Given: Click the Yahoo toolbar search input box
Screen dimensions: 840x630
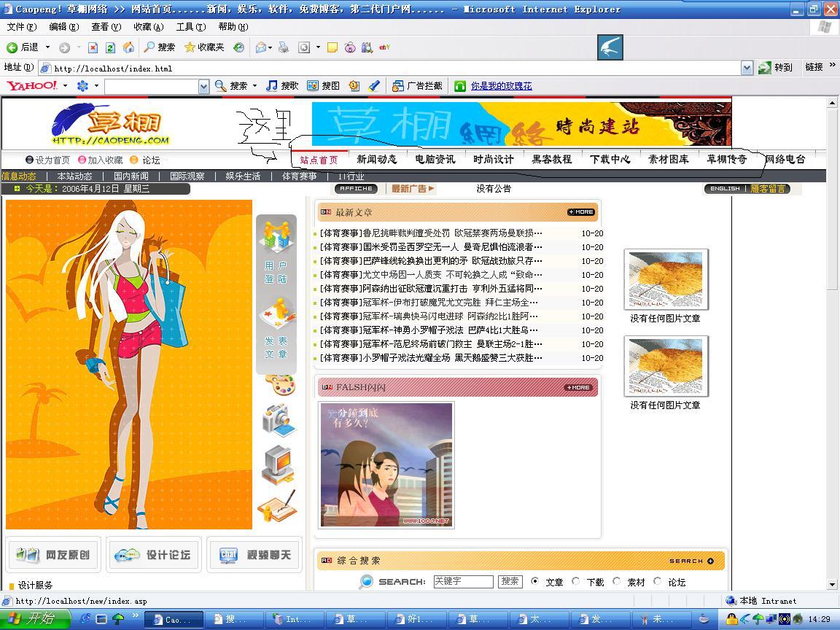Looking at the screenshot, I should [x=152, y=86].
